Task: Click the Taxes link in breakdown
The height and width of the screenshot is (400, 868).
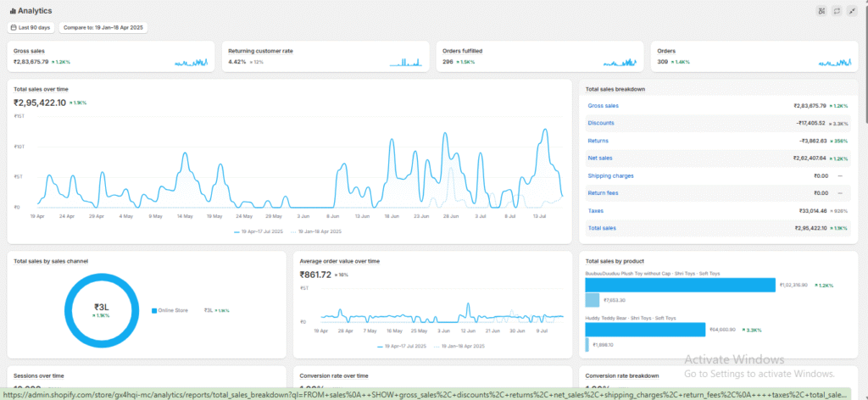Action: click(x=595, y=211)
